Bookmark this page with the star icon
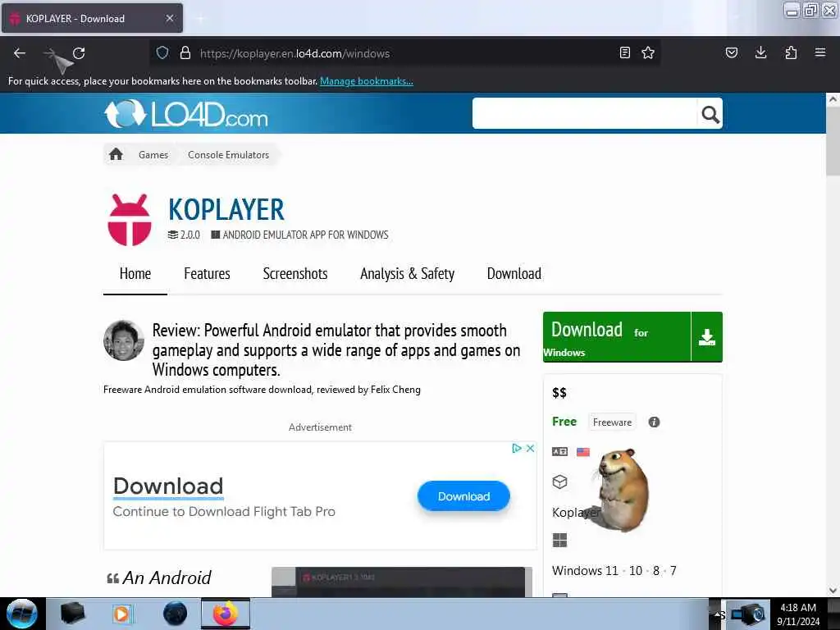The height and width of the screenshot is (630, 840). point(648,52)
